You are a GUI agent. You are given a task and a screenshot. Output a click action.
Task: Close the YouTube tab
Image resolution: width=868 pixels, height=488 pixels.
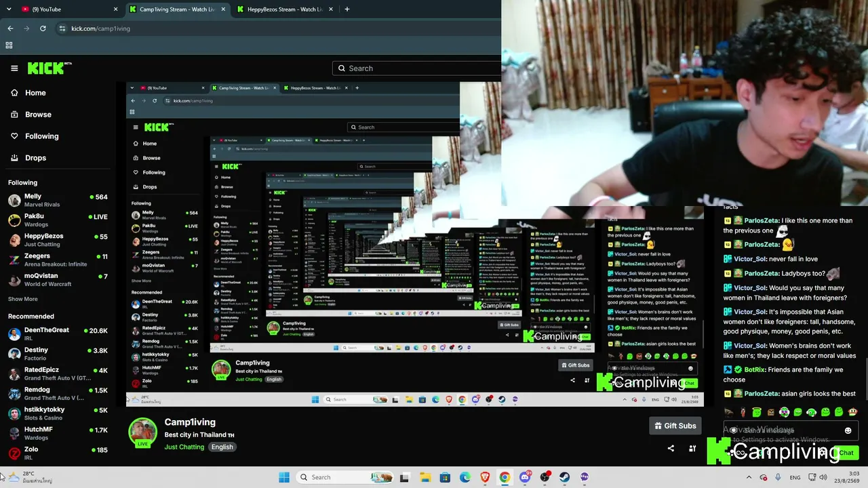tap(115, 9)
